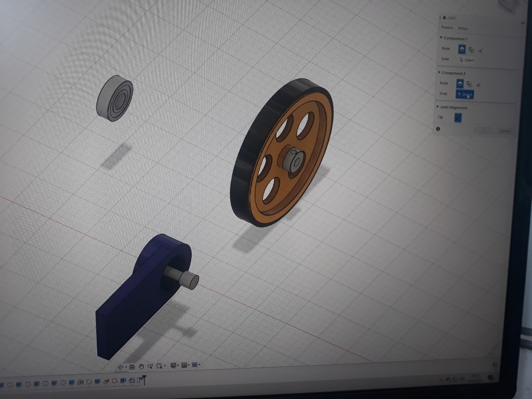Click the info icon in Joint dialog
The height and width of the screenshot is (399, 532).
click(x=438, y=129)
